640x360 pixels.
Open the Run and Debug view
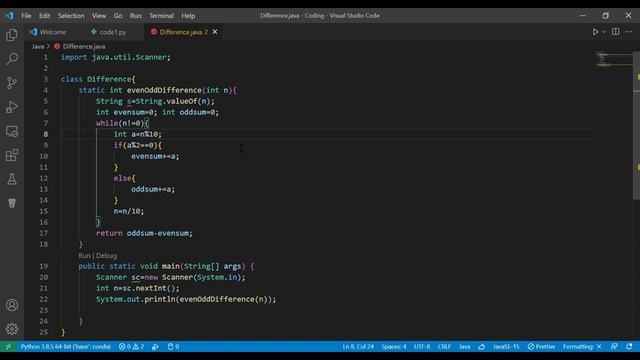point(12,107)
